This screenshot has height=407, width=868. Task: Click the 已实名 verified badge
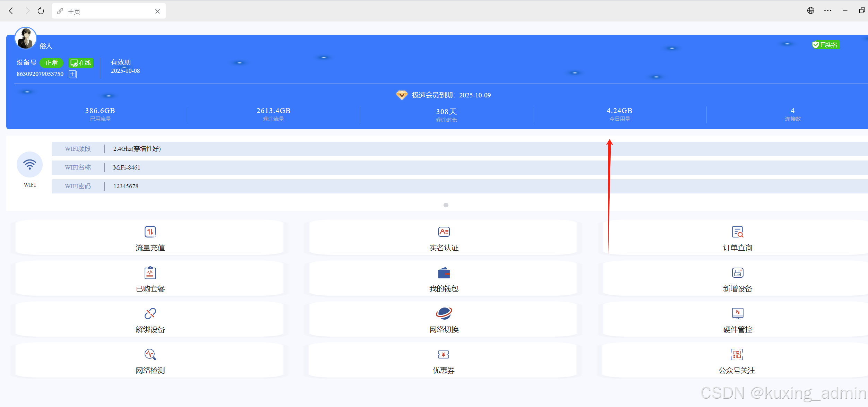(x=825, y=45)
